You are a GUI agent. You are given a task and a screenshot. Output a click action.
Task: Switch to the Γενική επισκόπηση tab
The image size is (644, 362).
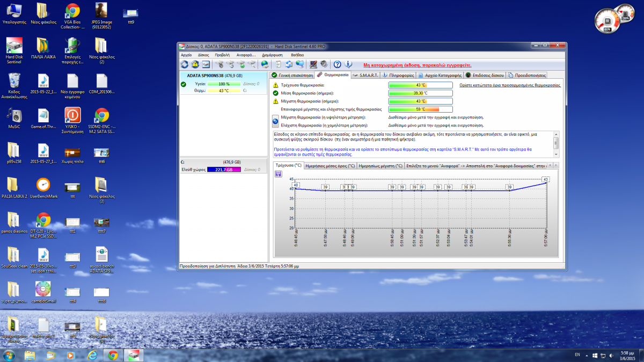pos(292,76)
